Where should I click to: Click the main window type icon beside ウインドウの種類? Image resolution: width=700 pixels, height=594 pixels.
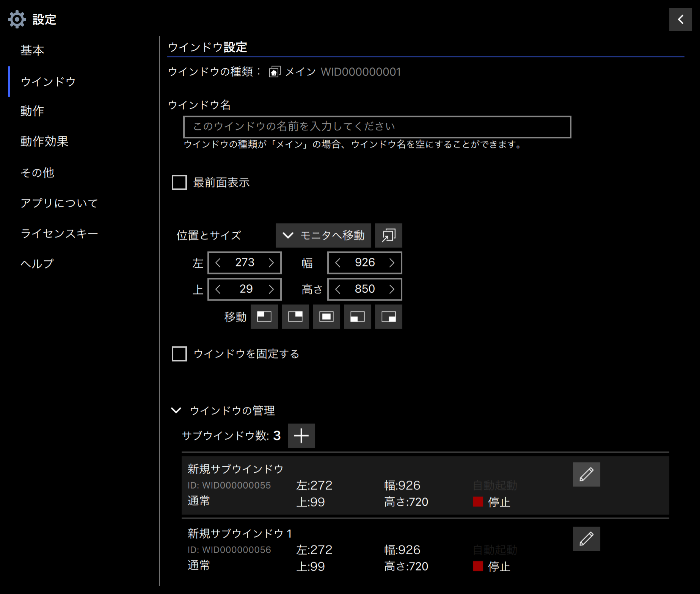pos(275,72)
